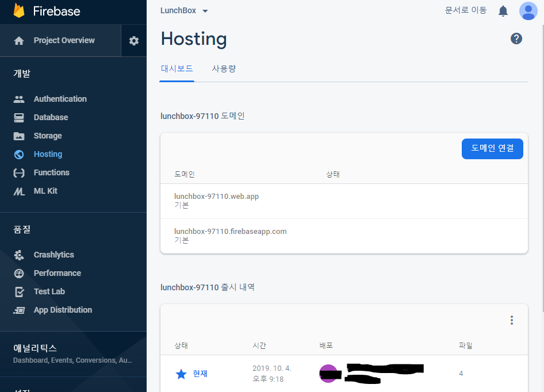Click the lunchbox-97110 도메인 heading
Viewport: 544px width, 392px height.
(x=202, y=116)
